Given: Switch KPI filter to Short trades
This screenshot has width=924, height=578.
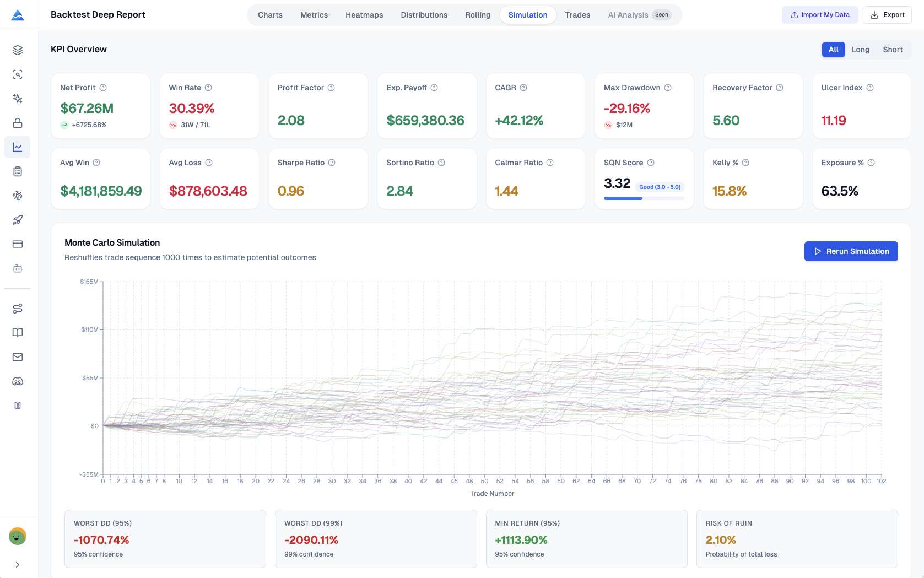Looking at the screenshot, I should pyautogui.click(x=892, y=50).
